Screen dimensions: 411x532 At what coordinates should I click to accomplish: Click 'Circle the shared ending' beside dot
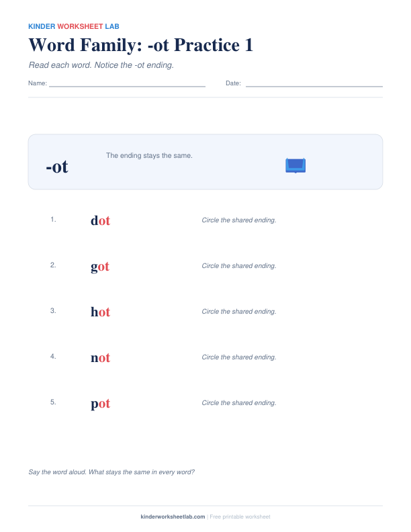[239, 220]
